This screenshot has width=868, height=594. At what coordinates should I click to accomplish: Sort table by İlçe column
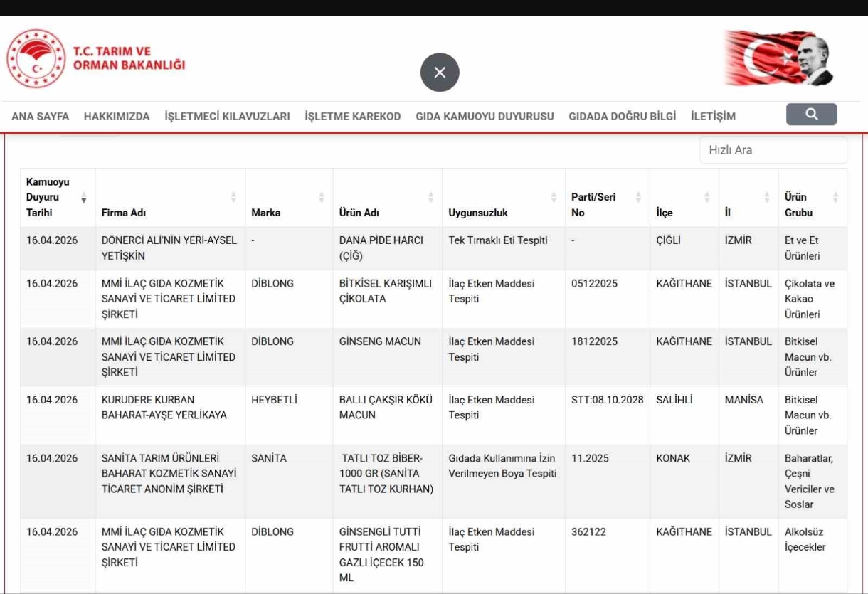click(x=706, y=198)
